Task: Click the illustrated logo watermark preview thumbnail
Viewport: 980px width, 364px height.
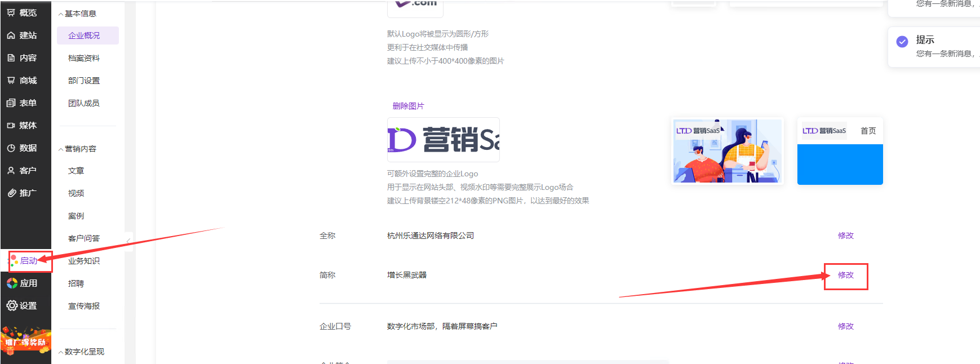Action: (728, 151)
